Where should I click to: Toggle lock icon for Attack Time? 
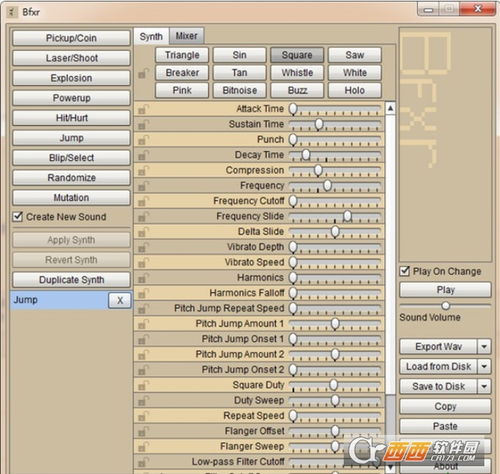(143, 109)
